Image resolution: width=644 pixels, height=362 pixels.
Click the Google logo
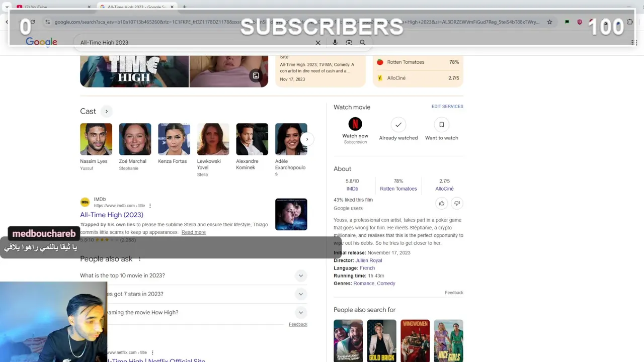[x=41, y=42]
